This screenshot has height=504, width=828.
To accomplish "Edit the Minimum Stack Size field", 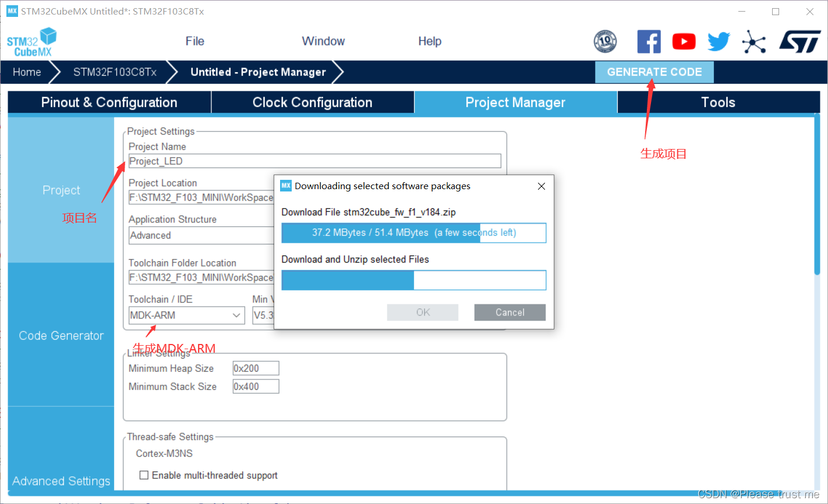I will click(256, 386).
